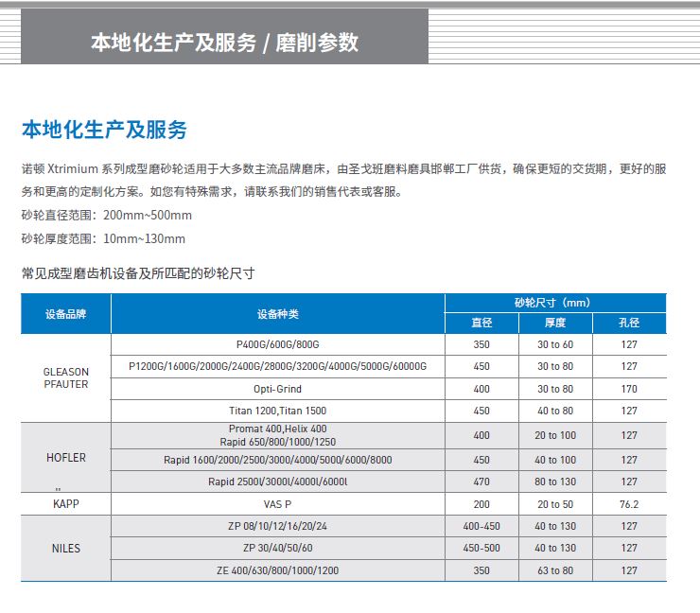Viewport: 700px width, 613px height.
Task: Select the 孔径 column header
Action: click(629, 323)
